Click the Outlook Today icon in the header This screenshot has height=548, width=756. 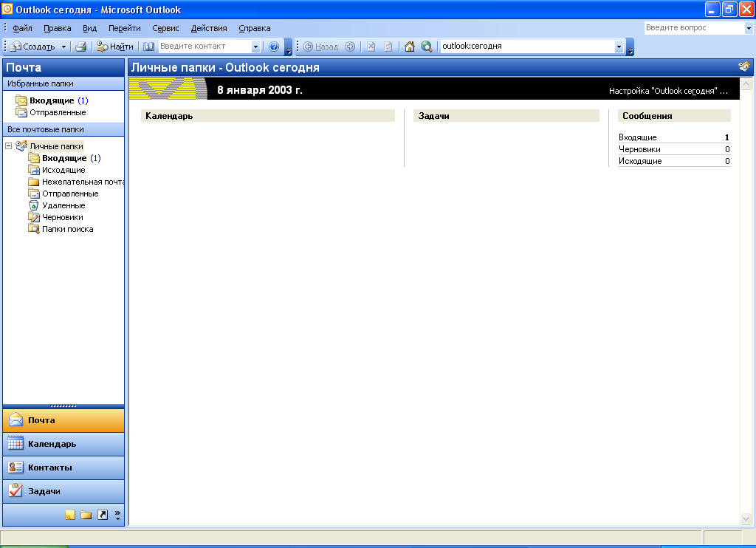point(744,66)
